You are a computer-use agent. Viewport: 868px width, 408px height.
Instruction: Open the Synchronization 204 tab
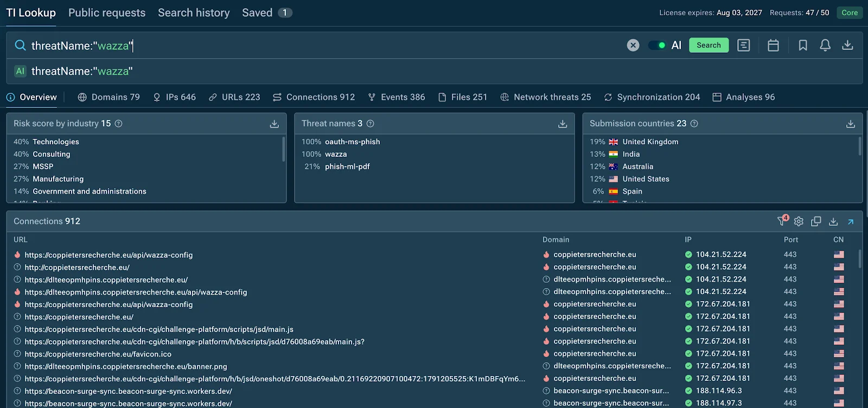pyautogui.click(x=652, y=97)
